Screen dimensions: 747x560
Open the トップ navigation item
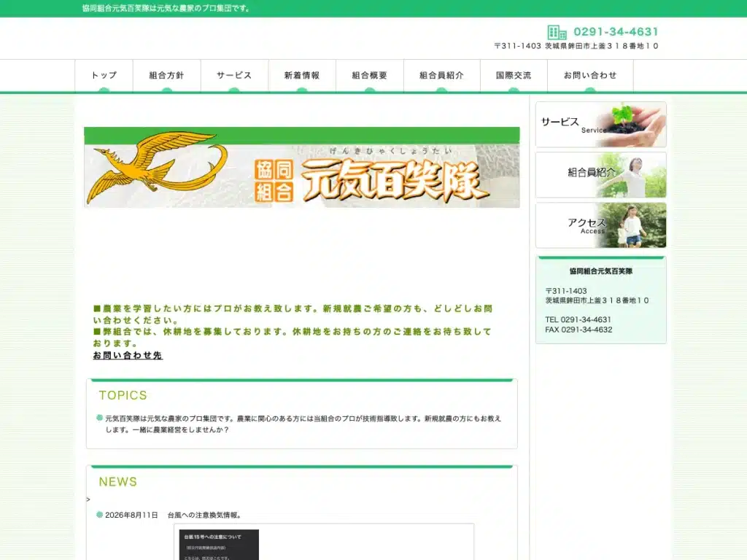[x=104, y=75]
